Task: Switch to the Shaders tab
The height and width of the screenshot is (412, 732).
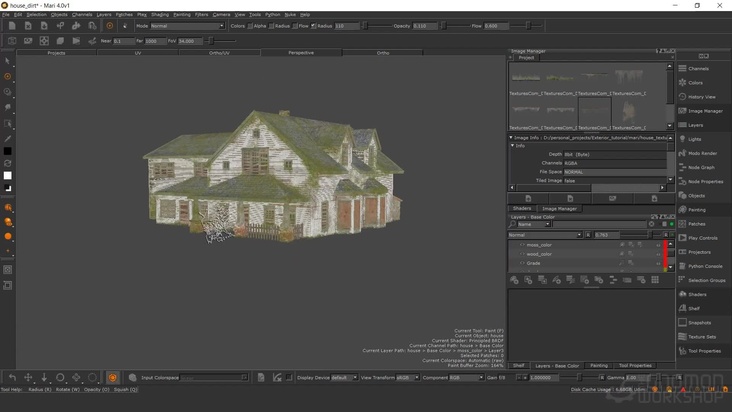Action: pyautogui.click(x=521, y=209)
